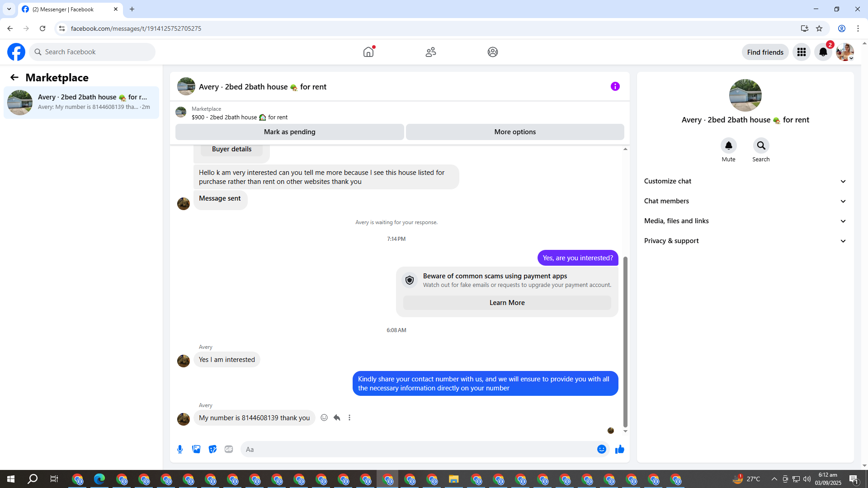Open the notifications bell
This screenshot has width=868, height=488.
click(x=823, y=52)
